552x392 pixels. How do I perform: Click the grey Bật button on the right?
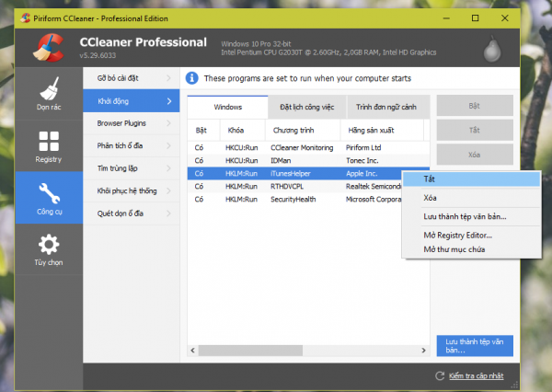tap(475, 106)
